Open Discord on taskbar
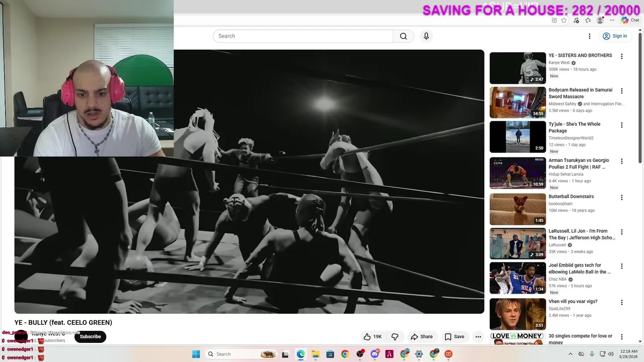Viewport: 644px width, 362px height. click(375, 354)
